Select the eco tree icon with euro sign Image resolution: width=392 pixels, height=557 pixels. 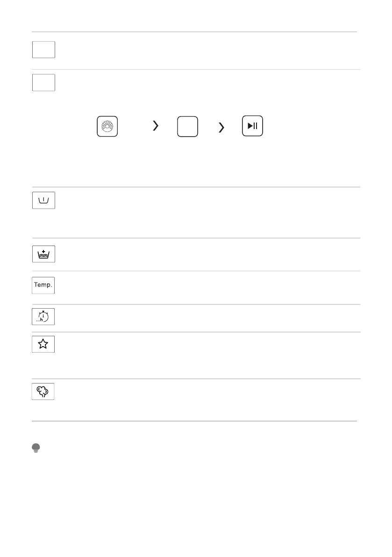coord(43,391)
